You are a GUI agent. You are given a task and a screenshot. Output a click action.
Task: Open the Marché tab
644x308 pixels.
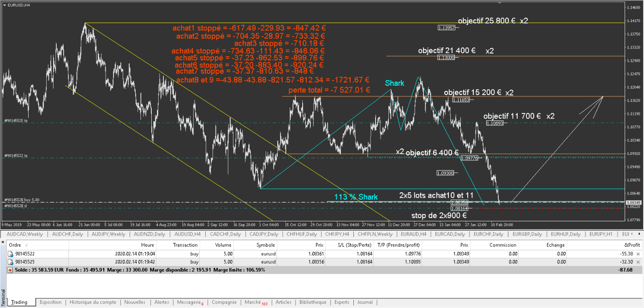[256, 302]
